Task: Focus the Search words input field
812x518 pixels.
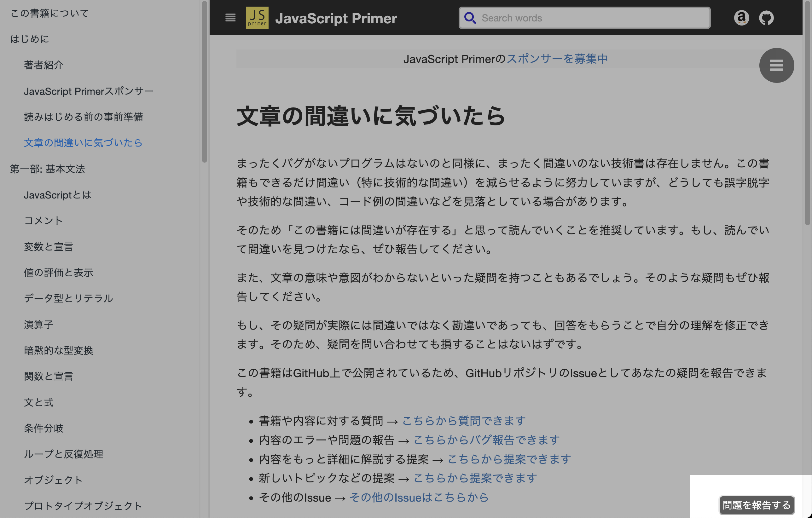Action: (584, 18)
